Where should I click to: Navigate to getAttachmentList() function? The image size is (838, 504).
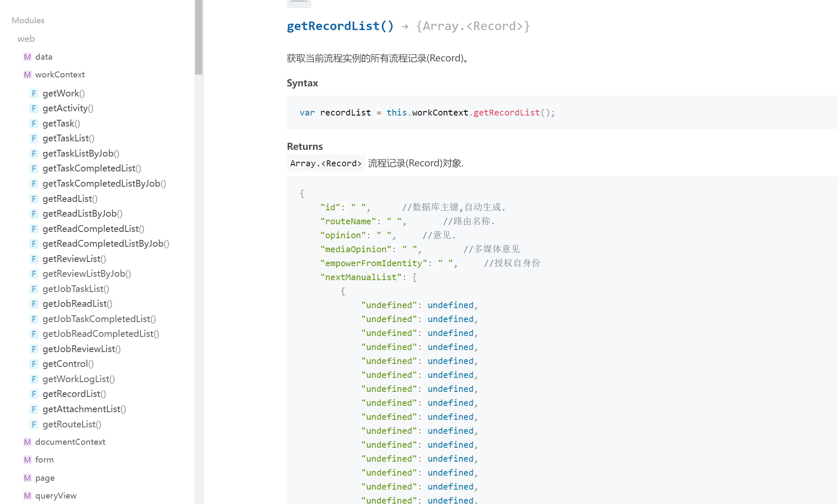(84, 409)
